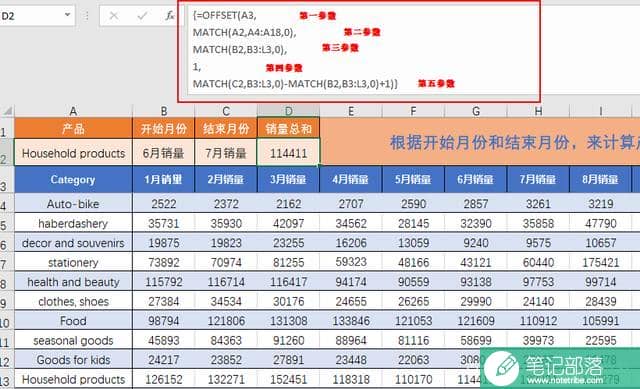Select row 3 header
The height and width of the screenshot is (389, 640).
pyautogui.click(x=4, y=180)
